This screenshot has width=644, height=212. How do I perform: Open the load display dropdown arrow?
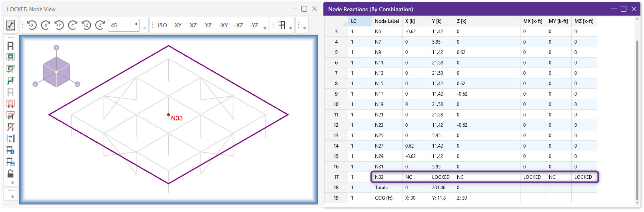(x=291, y=28)
